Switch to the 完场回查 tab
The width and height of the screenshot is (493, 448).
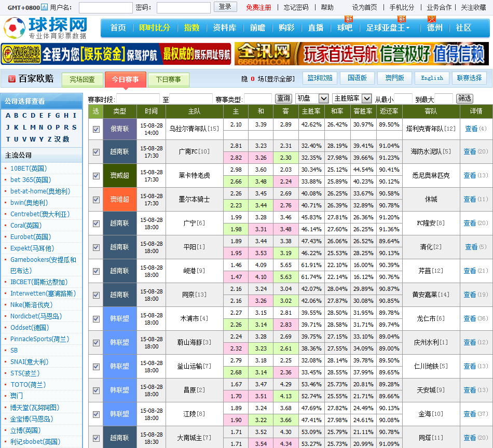[x=83, y=80]
